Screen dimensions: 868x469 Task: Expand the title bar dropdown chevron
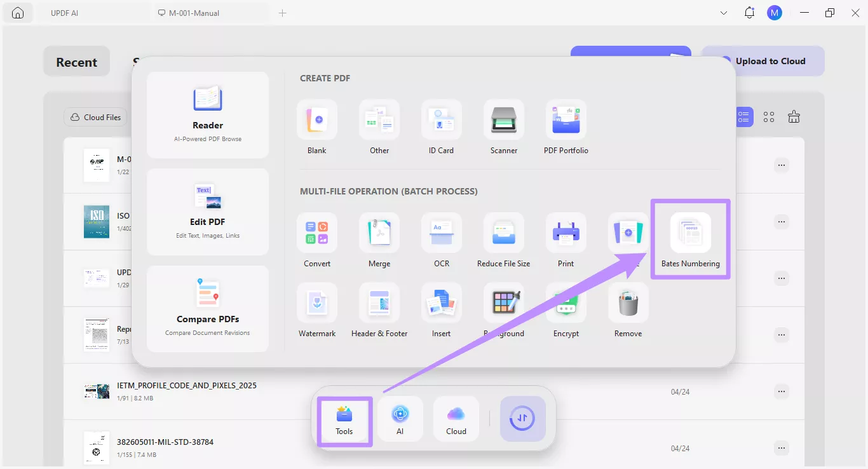click(x=724, y=13)
